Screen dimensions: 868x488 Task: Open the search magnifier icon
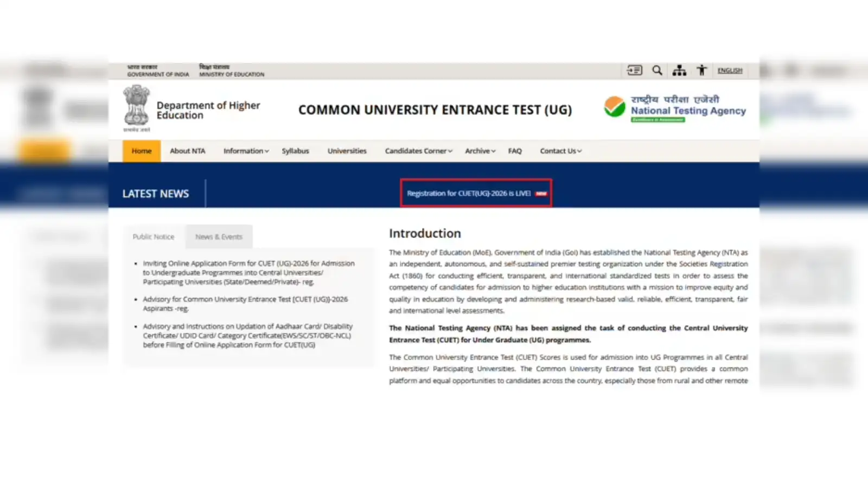657,70
